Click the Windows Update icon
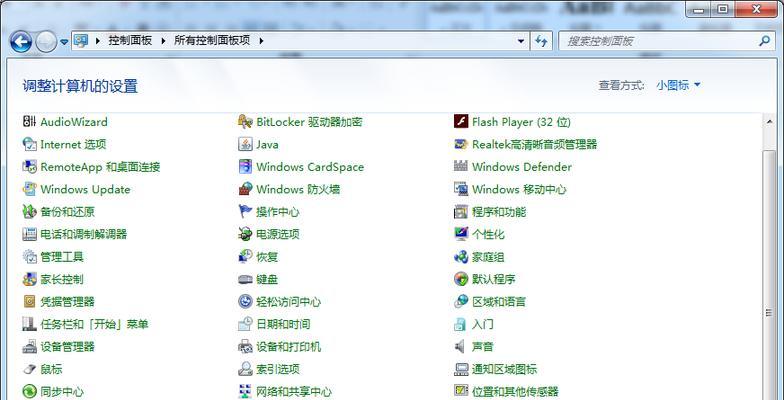 (x=30, y=190)
